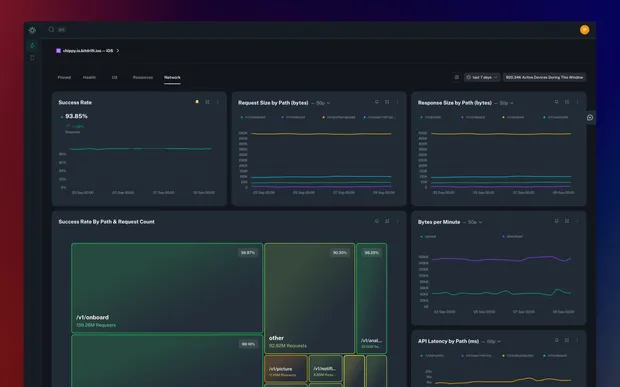Pin the API Latency by Path card
The width and height of the screenshot is (620, 387).
coord(556,340)
